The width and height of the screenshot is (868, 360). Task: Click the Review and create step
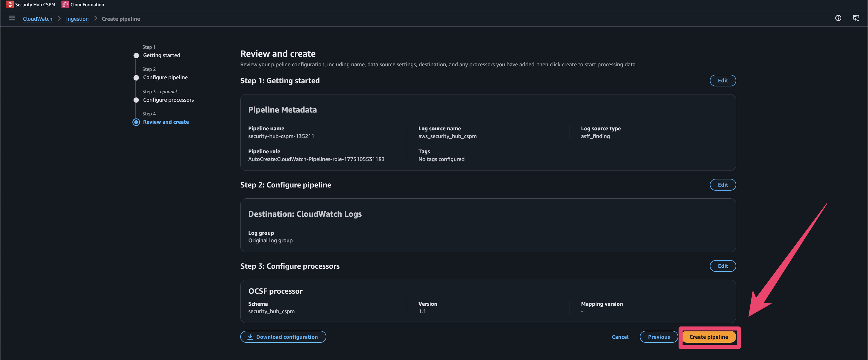tap(165, 122)
